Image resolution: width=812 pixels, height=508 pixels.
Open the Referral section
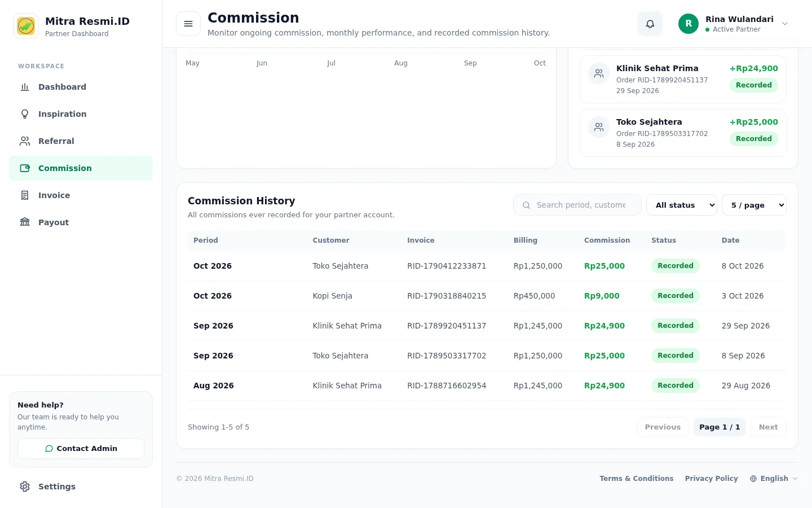tap(81, 141)
